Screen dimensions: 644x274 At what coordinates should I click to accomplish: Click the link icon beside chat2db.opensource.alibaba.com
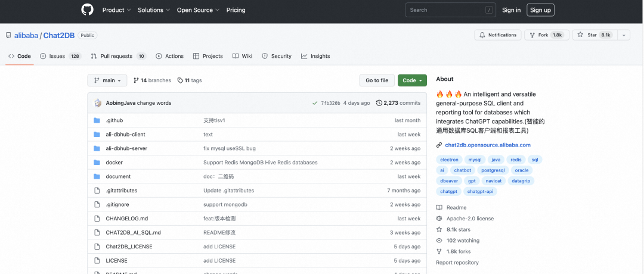coord(439,145)
